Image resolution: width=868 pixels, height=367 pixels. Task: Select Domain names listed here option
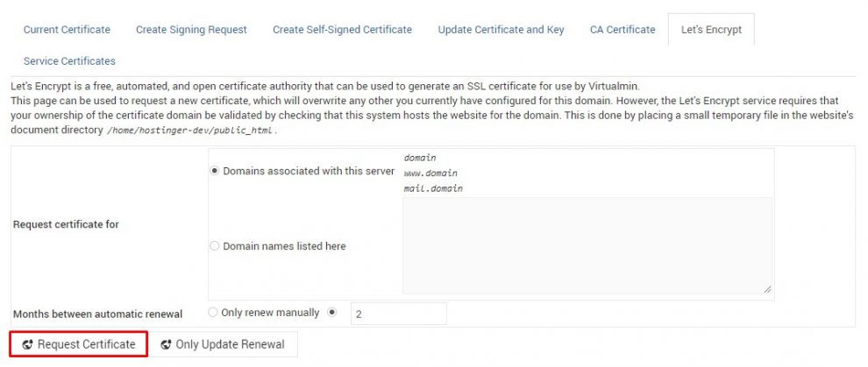click(x=215, y=246)
